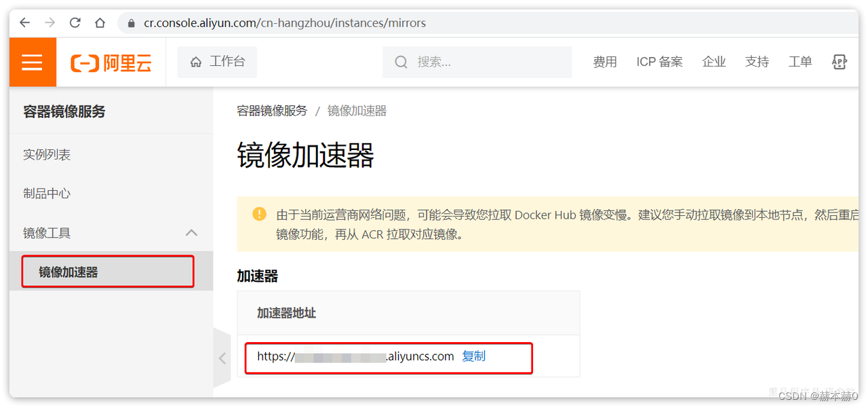Click the 容器镜像服务 breadcrumb link

pyautogui.click(x=272, y=111)
